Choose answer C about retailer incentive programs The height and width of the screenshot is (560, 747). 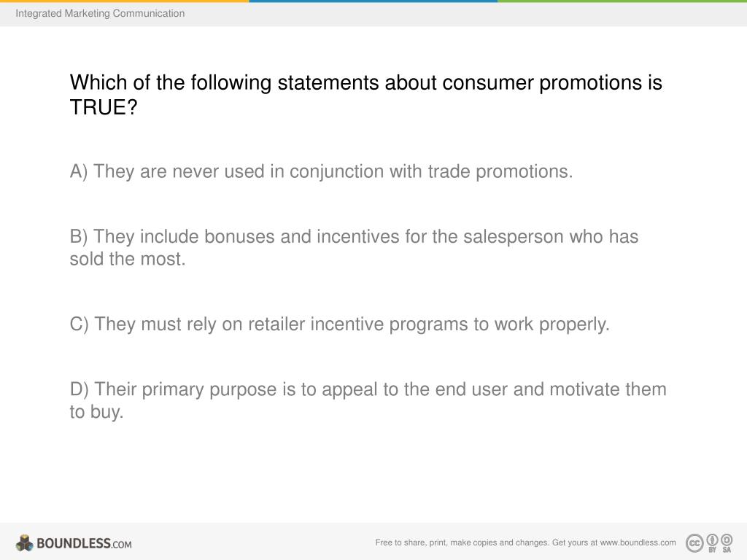[340, 324]
